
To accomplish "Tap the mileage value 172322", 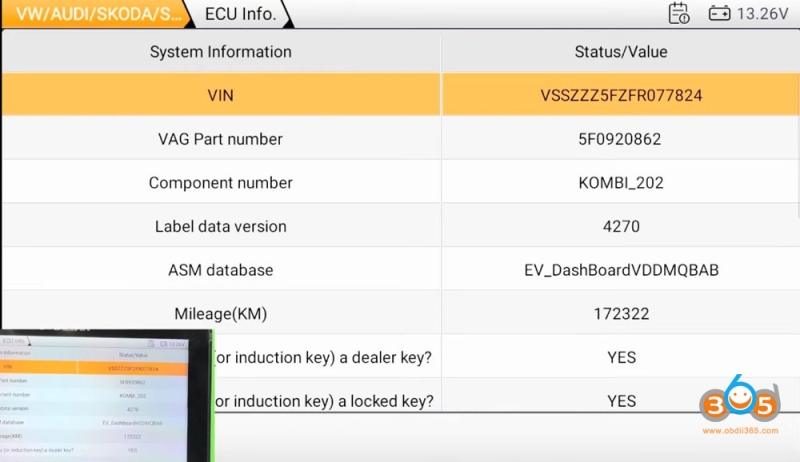I will (x=620, y=314).
